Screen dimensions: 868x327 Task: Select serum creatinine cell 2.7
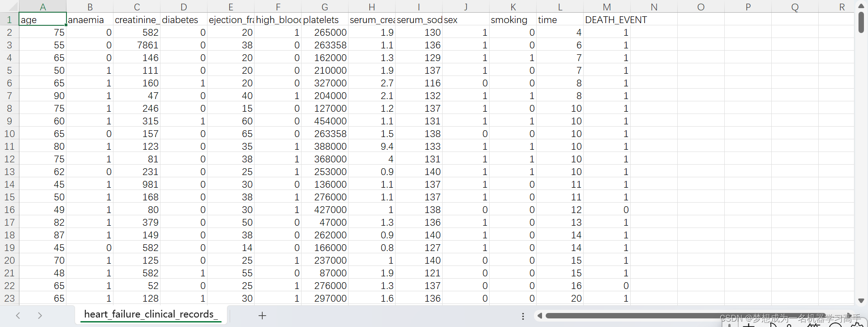pos(372,83)
